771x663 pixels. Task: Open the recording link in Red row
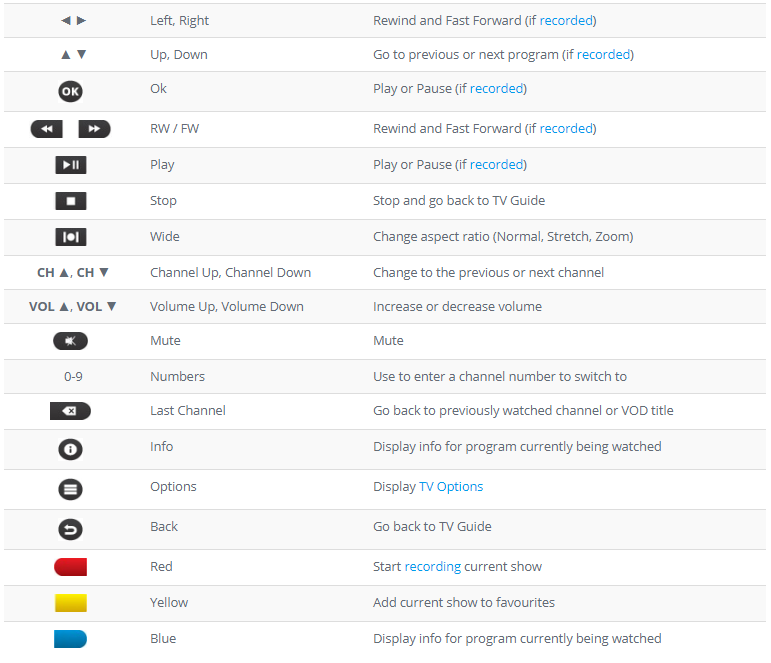click(x=433, y=567)
